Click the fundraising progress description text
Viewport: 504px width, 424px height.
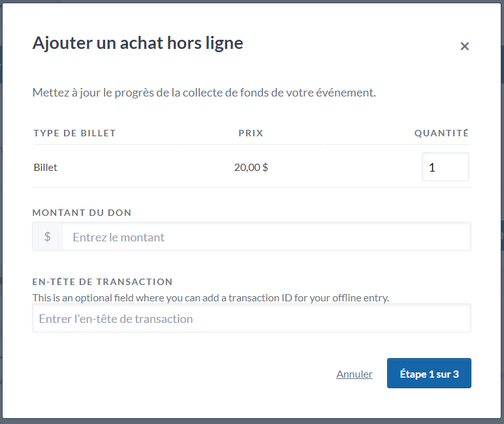coord(204,93)
